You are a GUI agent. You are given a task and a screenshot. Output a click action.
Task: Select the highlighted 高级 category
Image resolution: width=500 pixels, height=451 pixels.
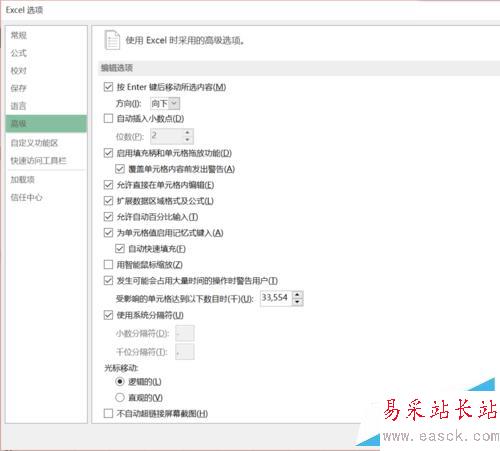pyautogui.click(x=46, y=124)
